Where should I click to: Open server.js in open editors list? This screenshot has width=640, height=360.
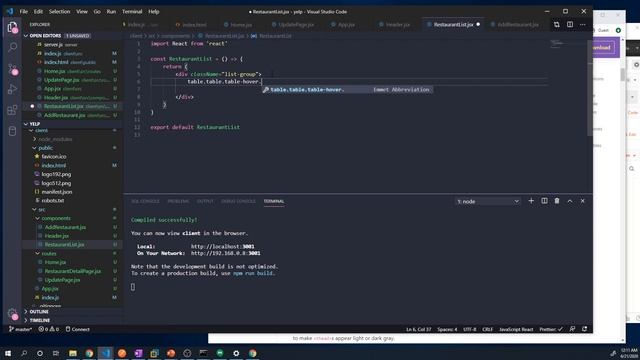(x=53, y=44)
